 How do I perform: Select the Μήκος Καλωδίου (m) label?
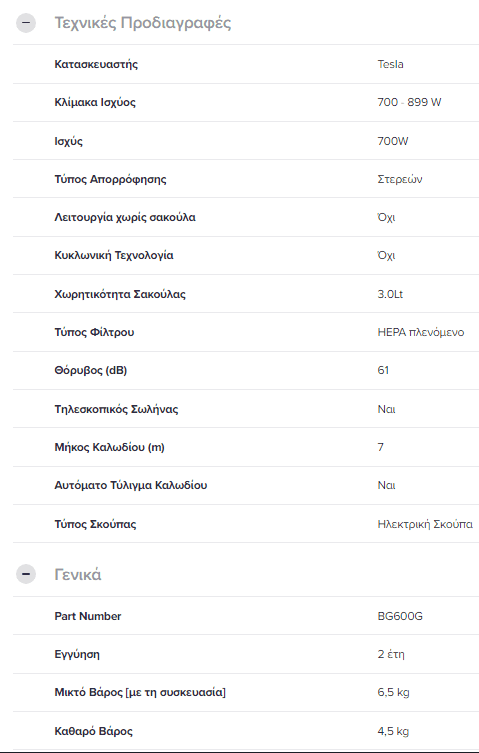click(110, 447)
